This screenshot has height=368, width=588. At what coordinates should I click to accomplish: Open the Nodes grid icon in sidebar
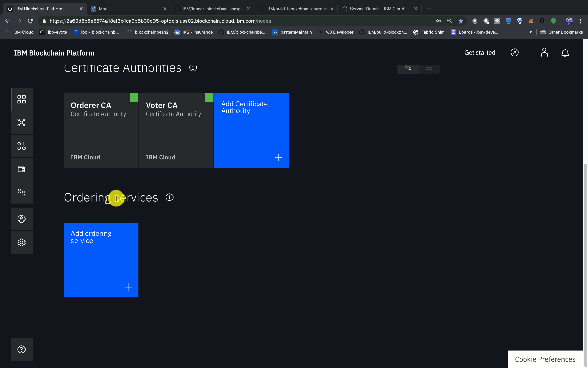coord(21,99)
